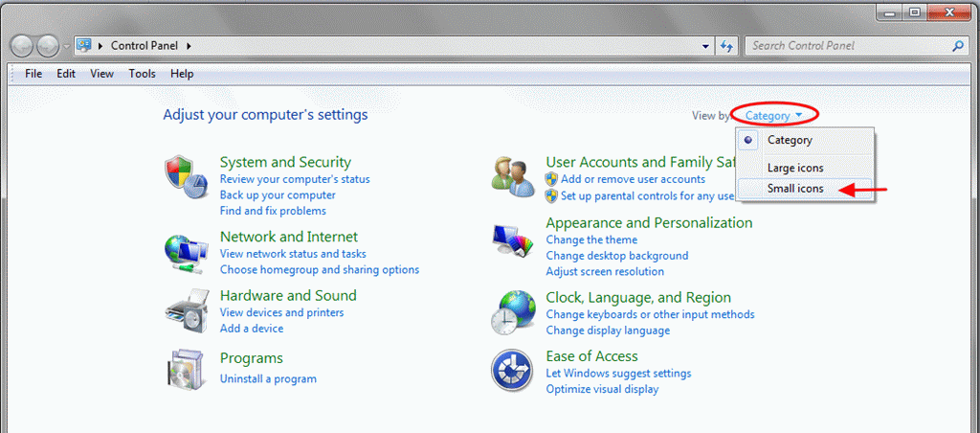Open the File menu

point(33,74)
